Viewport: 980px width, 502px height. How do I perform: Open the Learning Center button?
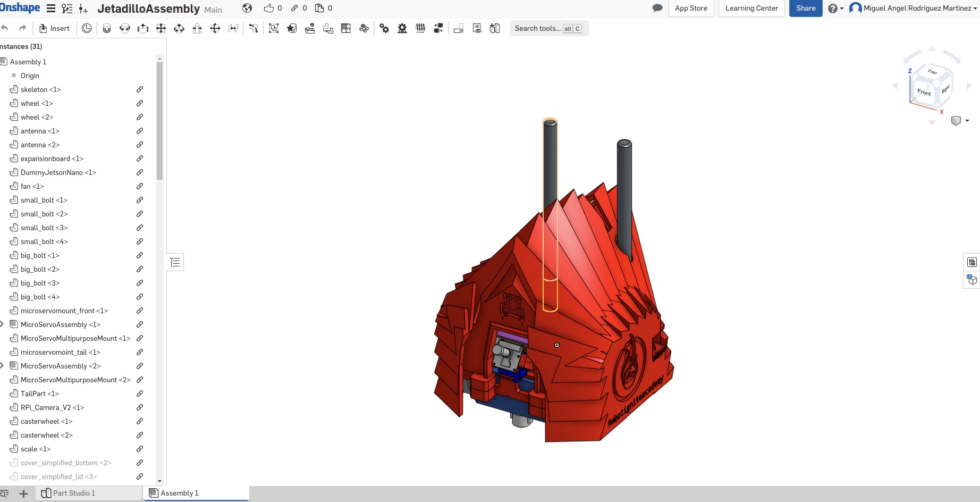(x=751, y=9)
